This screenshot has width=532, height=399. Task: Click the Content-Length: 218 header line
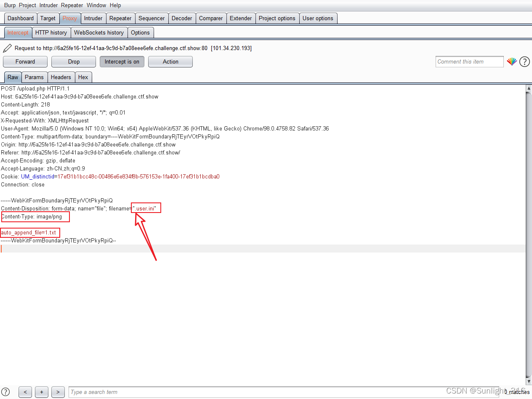click(x=25, y=104)
